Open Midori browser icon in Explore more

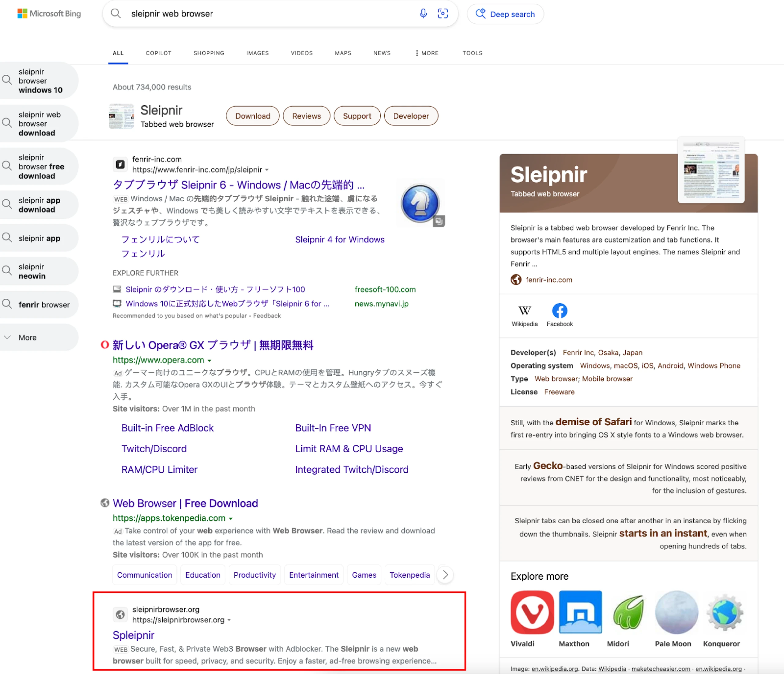coord(628,612)
